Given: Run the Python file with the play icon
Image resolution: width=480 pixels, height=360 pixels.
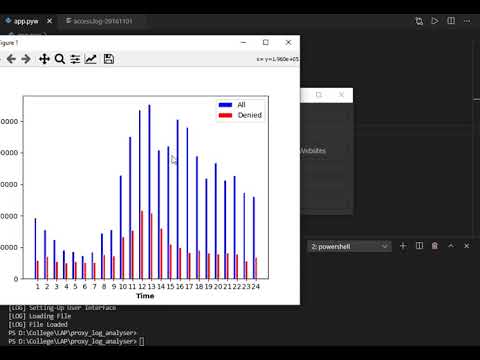Looking at the screenshot, I should tap(435, 21).
